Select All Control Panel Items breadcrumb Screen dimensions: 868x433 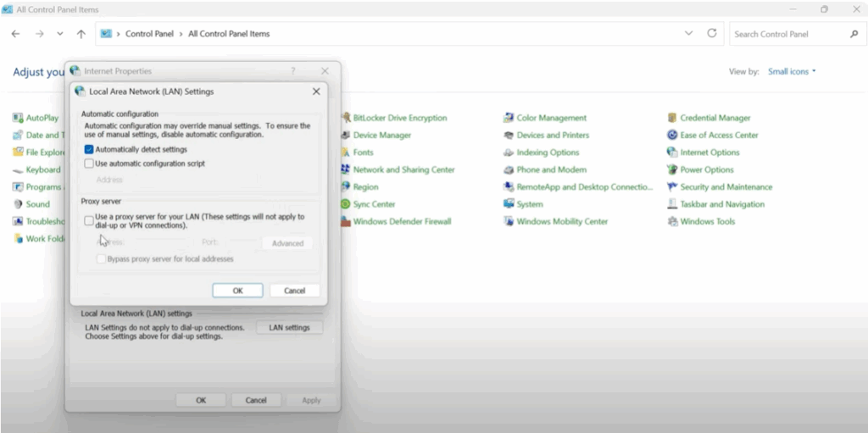(x=229, y=34)
